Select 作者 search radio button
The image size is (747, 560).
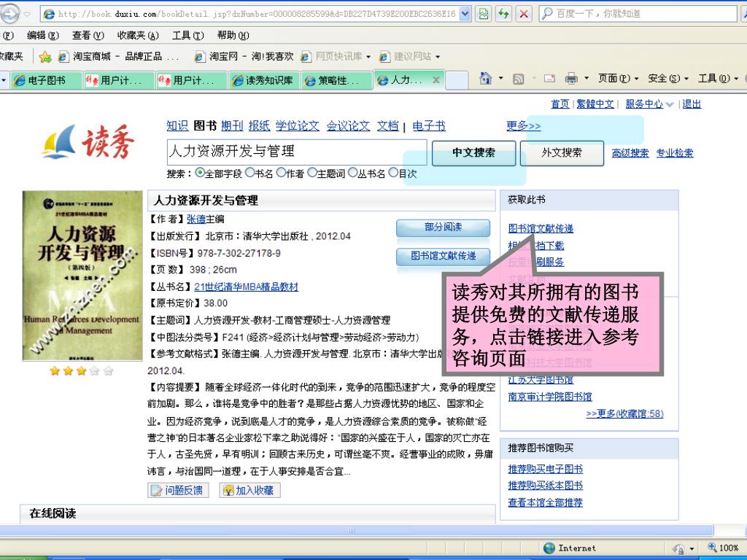[x=281, y=172]
